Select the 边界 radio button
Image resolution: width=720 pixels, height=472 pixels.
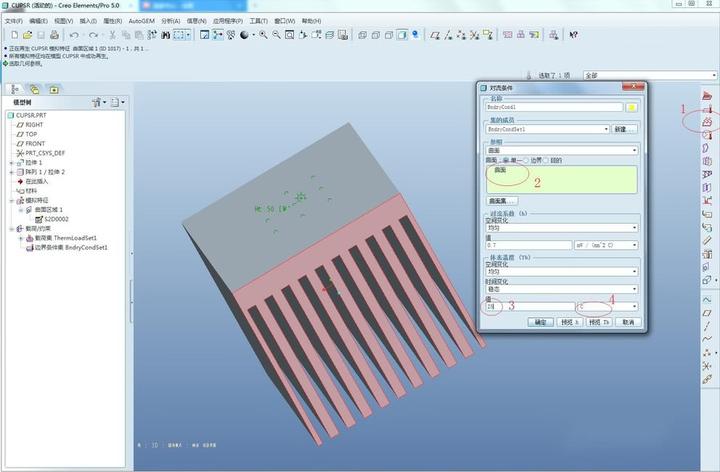[x=526, y=160]
